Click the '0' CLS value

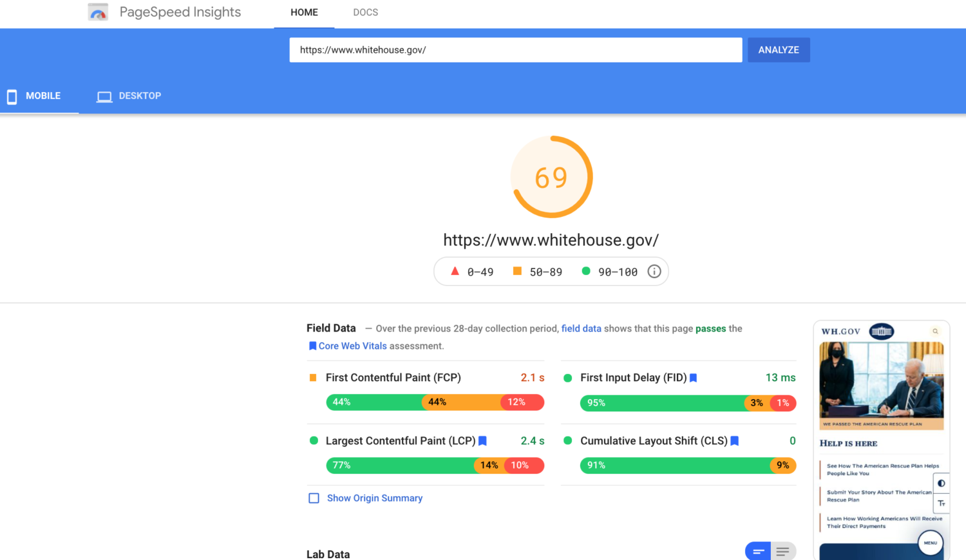pos(793,441)
